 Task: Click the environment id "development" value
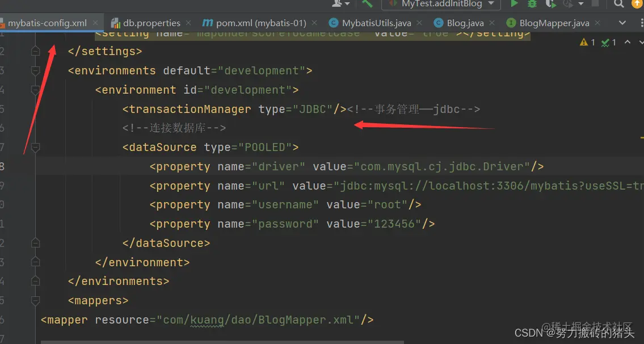pyautogui.click(x=247, y=90)
